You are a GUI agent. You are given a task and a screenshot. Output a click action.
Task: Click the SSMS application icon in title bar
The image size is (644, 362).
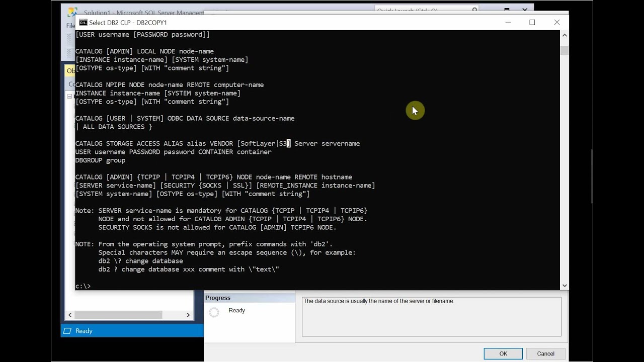coord(72,12)
